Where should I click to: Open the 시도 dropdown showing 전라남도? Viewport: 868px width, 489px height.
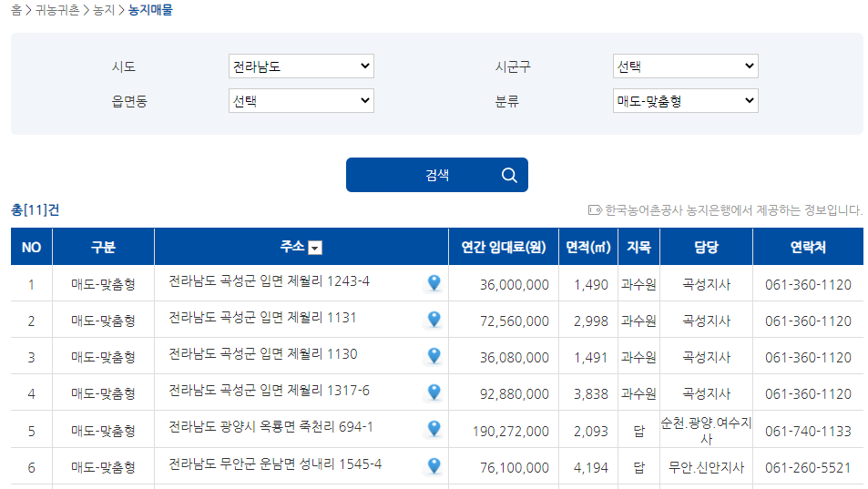click(301, 66)
